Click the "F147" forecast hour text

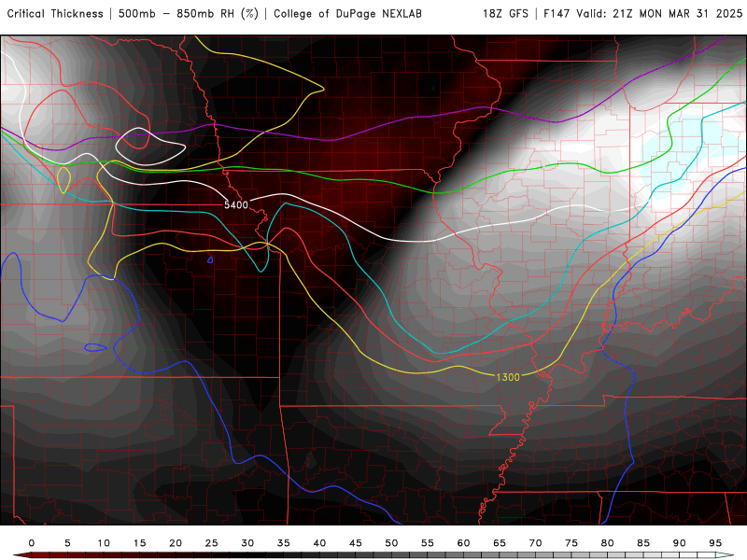point(557,14)
